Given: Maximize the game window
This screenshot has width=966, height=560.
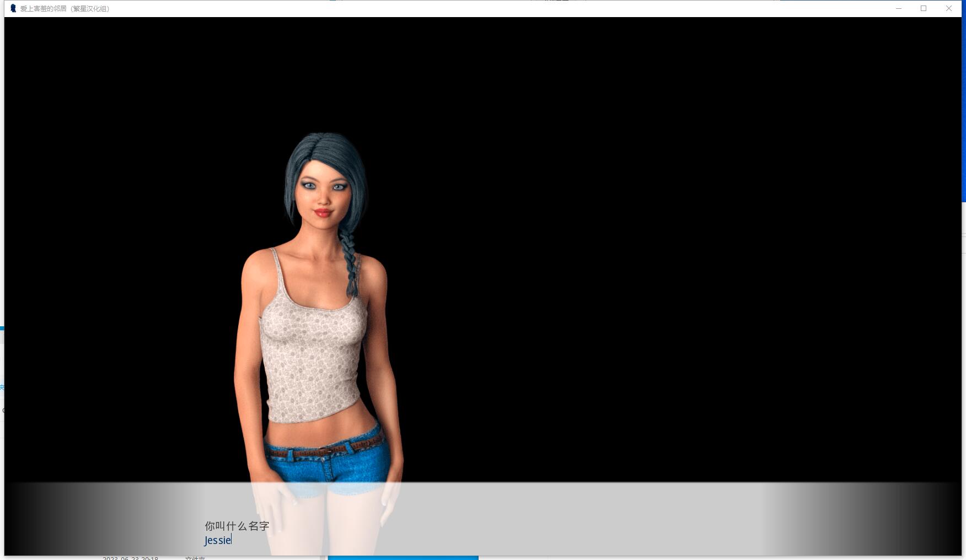Looking at the screenshot, I should click(x=924, y=8).
